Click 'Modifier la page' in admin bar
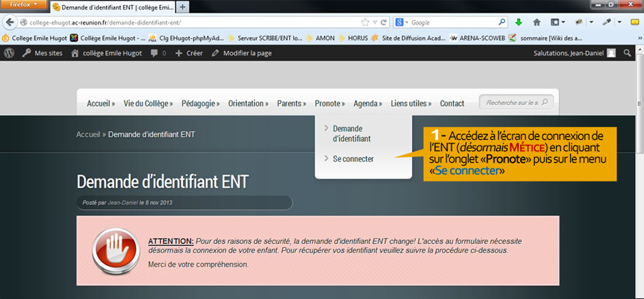 [x=246, y=52]
